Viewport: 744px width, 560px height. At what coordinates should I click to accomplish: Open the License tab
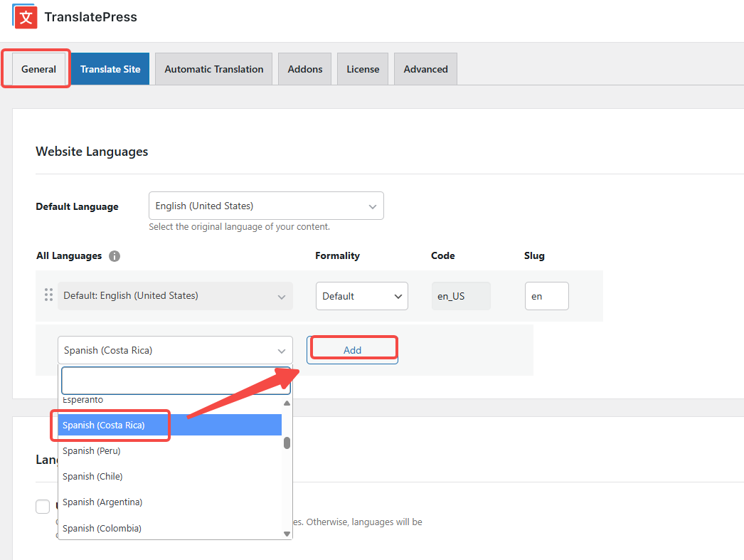click(362, 68)
